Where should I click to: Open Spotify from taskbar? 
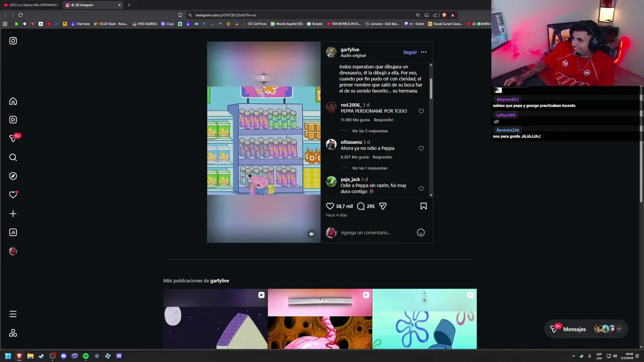86,356
